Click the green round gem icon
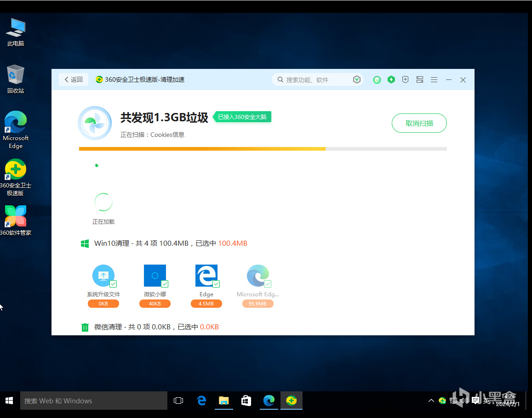 pyautogui.click(x=377, y=79)
